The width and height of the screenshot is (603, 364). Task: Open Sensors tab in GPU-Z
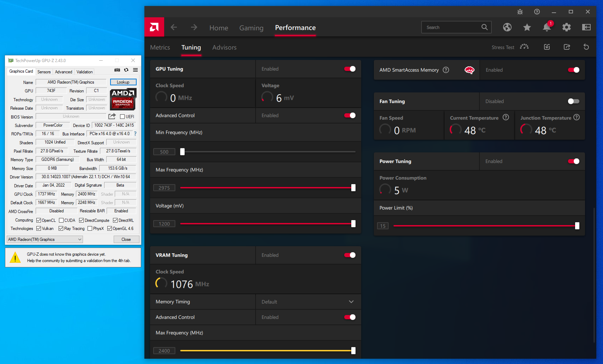(44, 72)
